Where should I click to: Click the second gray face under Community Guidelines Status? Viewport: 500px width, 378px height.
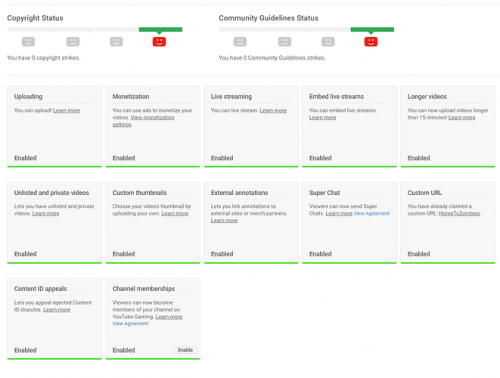[x=285, y=42]
